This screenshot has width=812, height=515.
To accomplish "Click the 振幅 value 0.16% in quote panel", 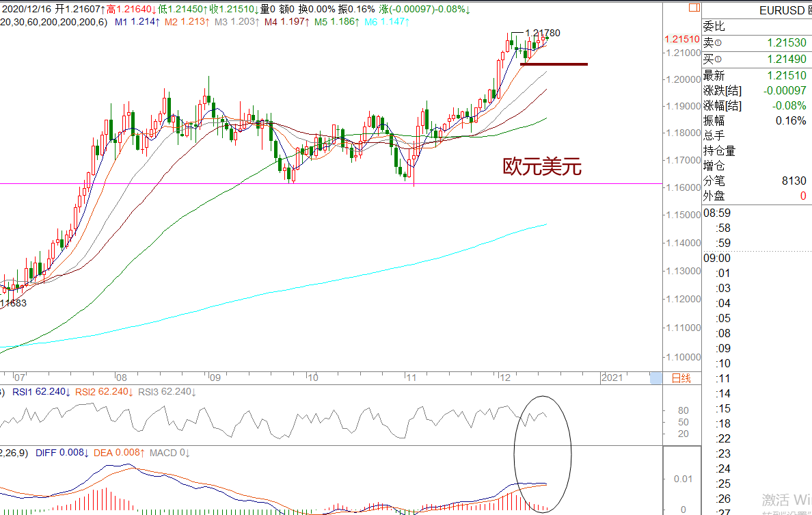I will (791, 121).
